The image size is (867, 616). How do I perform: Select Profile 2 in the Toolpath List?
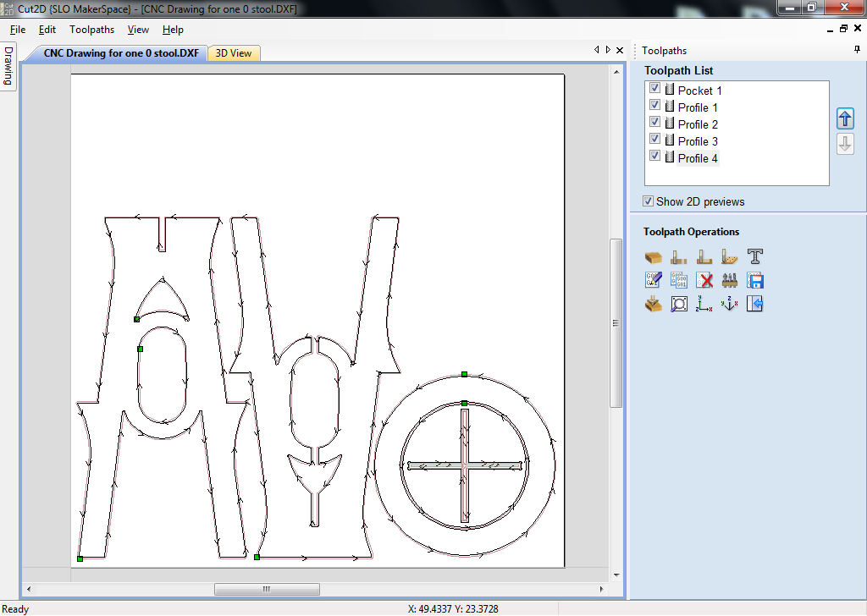pyautogui.click(x=698, y=125)
